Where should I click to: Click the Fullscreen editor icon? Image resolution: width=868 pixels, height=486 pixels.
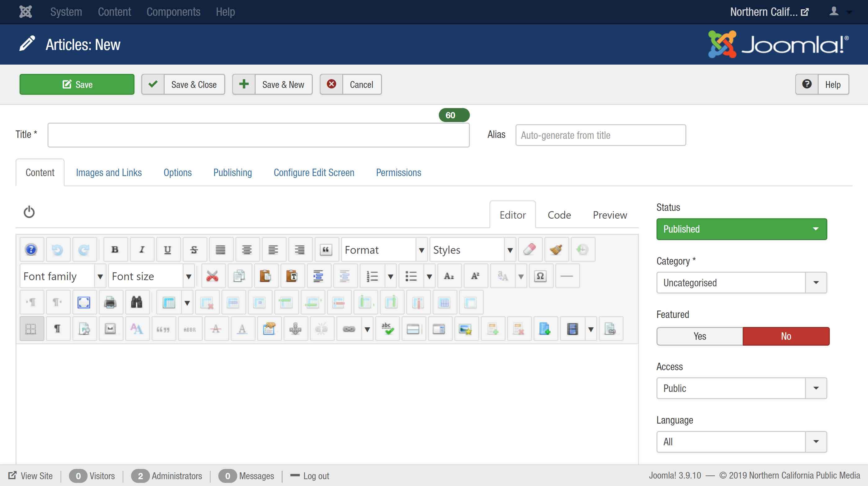tap(84, 302)
